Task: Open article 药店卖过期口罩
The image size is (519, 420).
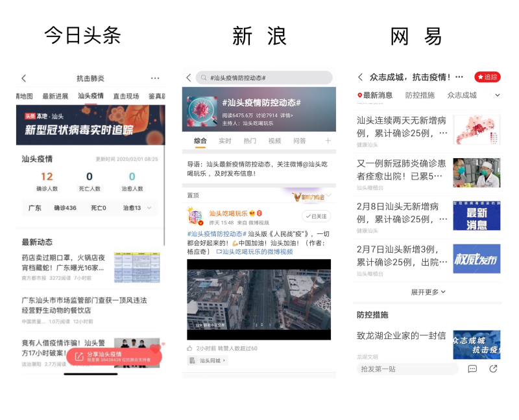Action: 64,262
